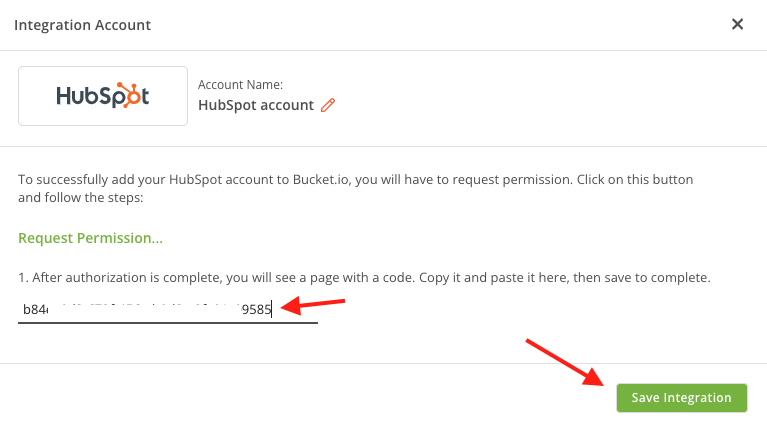
Task: Close the Integration Account dialog
Action: coord(737,24)
